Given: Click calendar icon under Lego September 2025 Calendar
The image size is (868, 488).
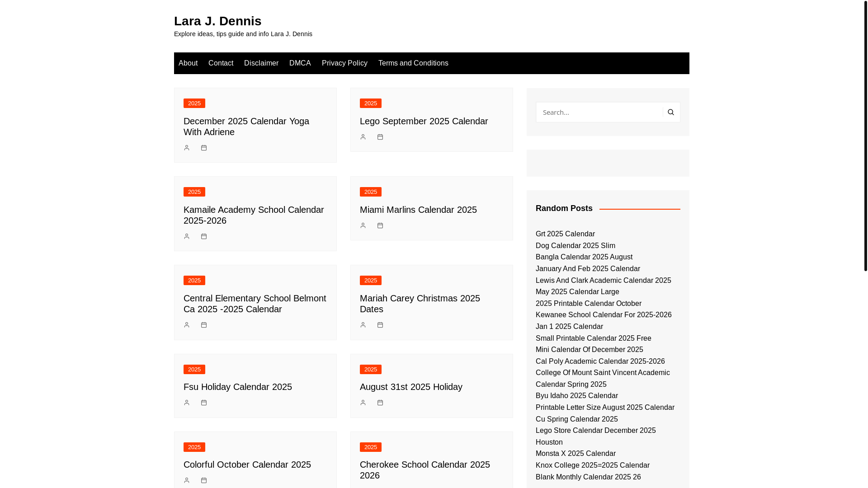Looking at the screenshot, I should tap(380, 137).
